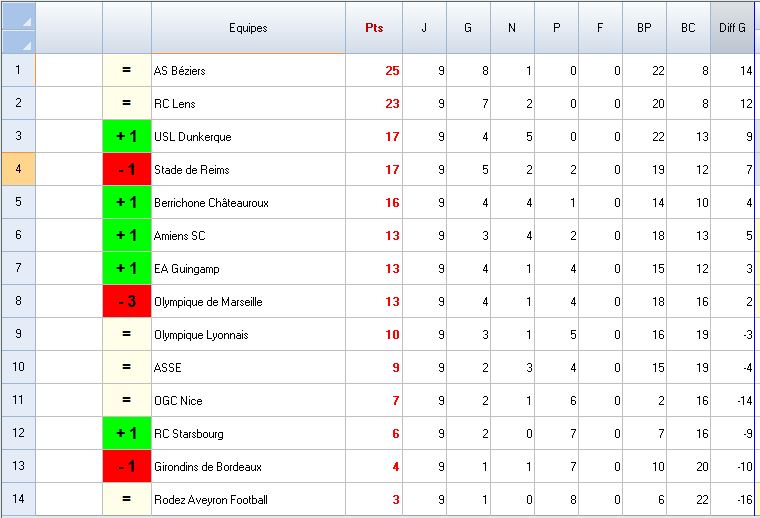The height and width of the screenshot is (518, 760).
Task: Click the Diff G column header
Action: tap(732, 28)
